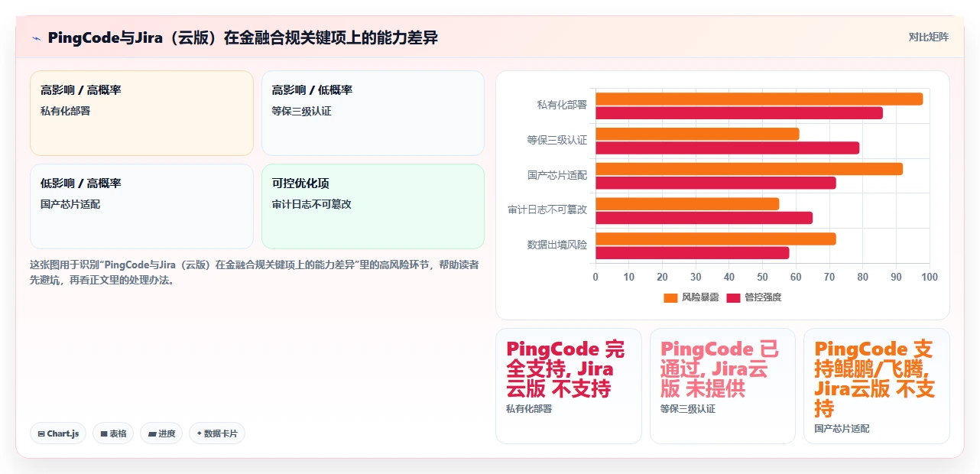This screenshot has height=474, width=980.
Task: Click the 表格 tag
Action: pyautogui.click(x=113, y=433)
